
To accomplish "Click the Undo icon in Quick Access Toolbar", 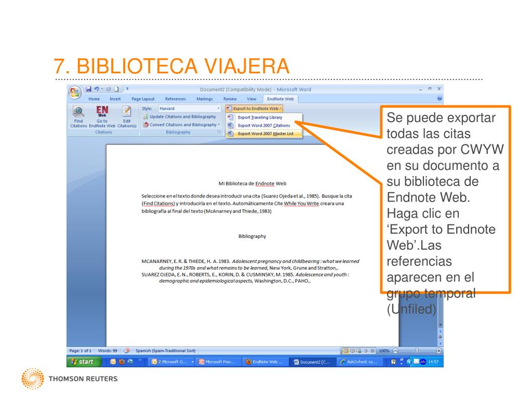I will pyautogui.click(x=96, y=89).
